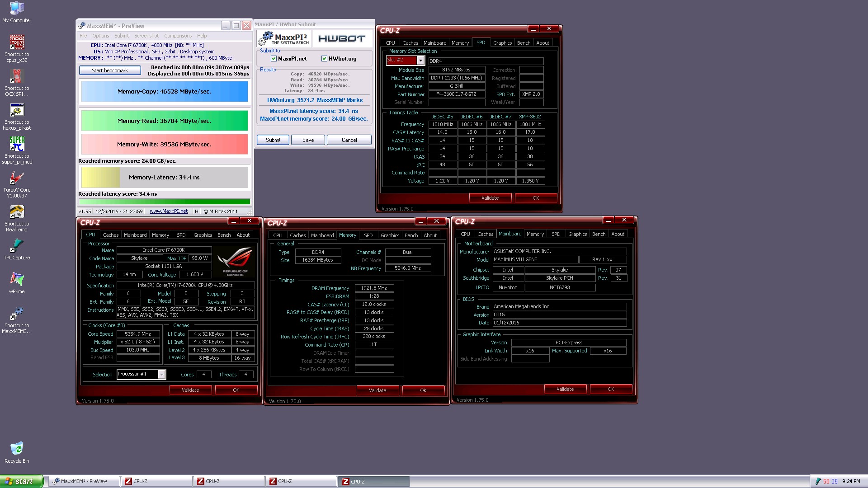Launch TPUCapture desktop icon

pyautogui.click(x=17, y=249)
